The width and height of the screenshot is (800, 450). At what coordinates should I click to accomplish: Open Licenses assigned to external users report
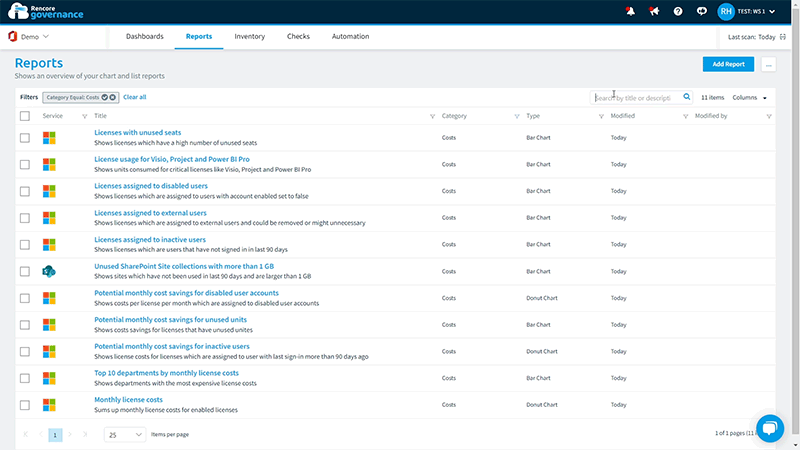coord(151,213)
